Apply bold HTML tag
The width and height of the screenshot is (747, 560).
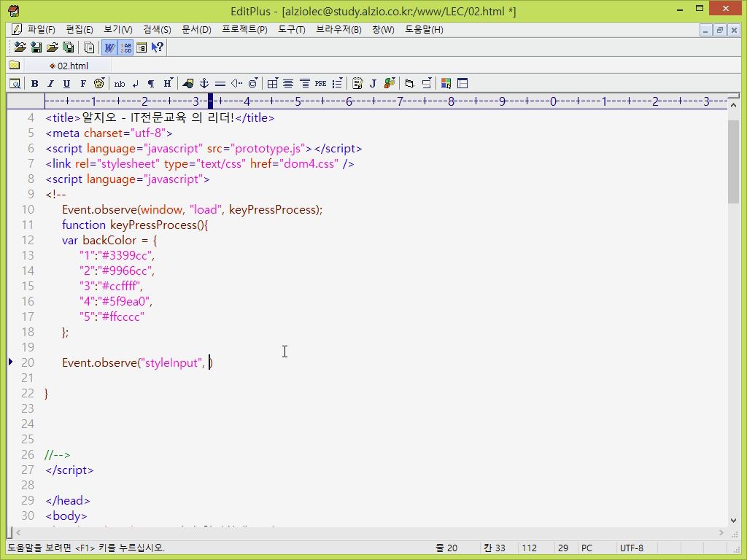[x=35, y=84]
